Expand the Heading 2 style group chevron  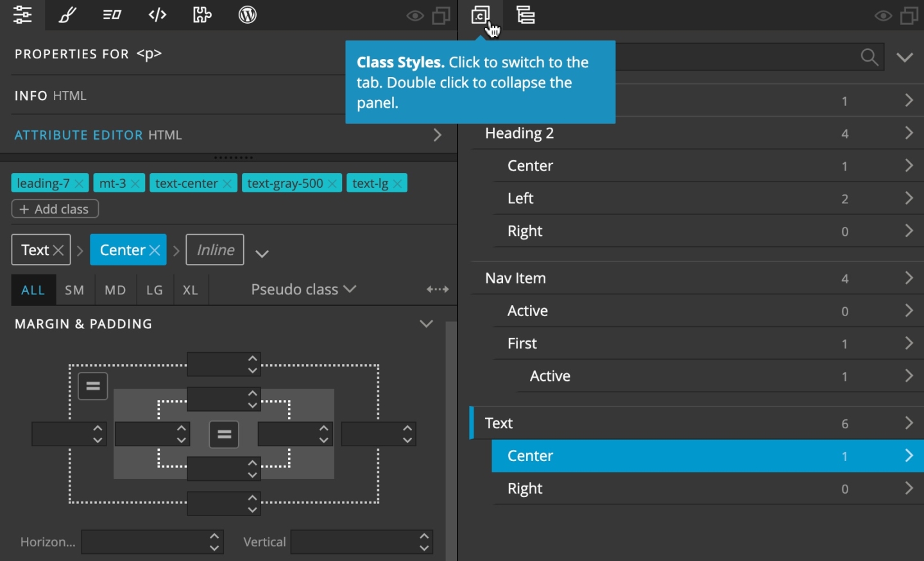click(909, 133)
